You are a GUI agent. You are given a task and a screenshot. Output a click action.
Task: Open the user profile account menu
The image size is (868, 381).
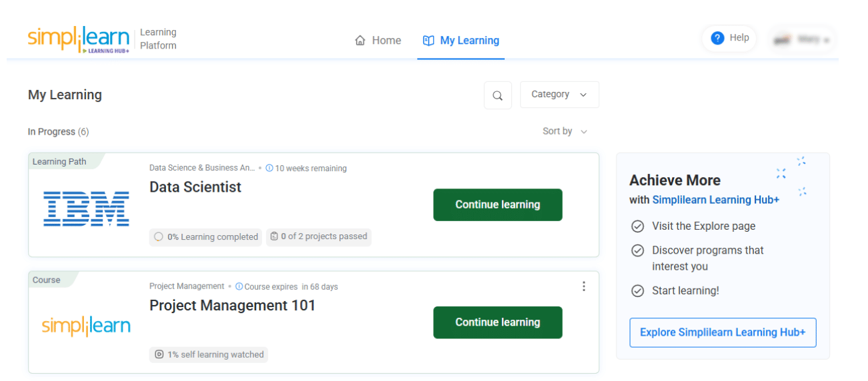point(802,39)
